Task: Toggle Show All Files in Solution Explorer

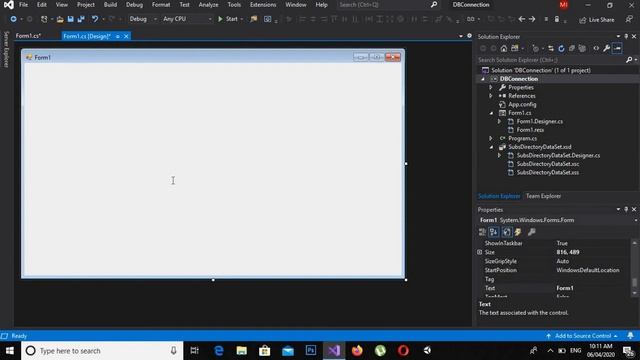Action: click(x=582, y=49)
